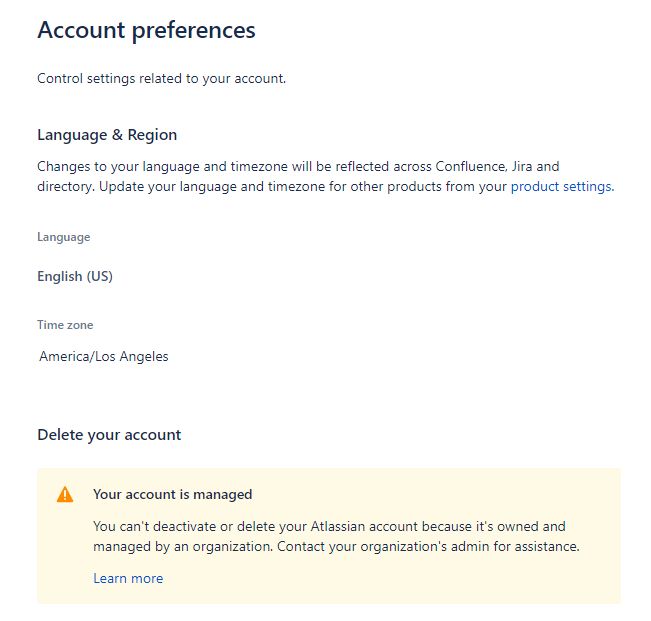This screenshot has width=651, height=621.
Task: Open the product settings link
Action: click(x=561, y=187)
